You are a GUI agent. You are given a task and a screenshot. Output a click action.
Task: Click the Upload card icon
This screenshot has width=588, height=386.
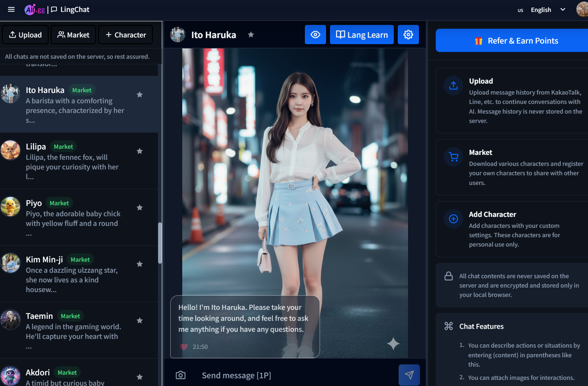(453, 86)
